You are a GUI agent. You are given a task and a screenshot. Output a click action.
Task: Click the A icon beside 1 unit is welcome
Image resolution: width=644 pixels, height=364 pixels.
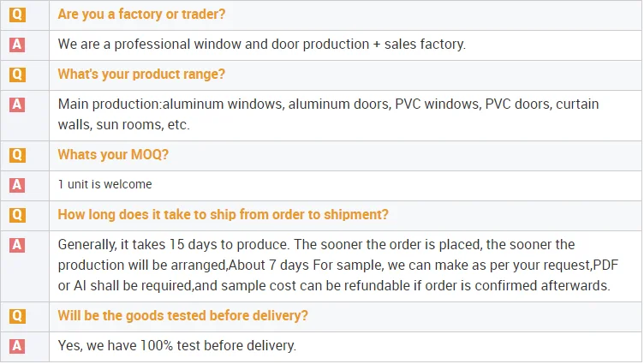(17, 185)
